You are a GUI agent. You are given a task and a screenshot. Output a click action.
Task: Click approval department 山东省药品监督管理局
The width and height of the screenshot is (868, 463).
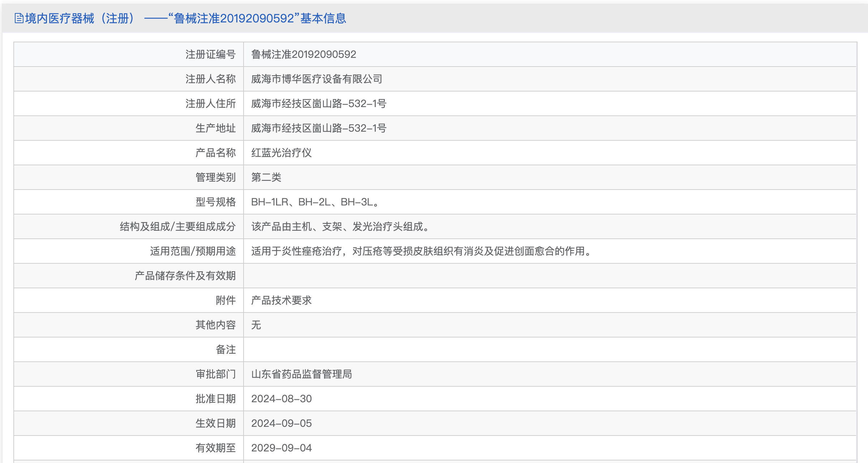click(x=301, y=374)
